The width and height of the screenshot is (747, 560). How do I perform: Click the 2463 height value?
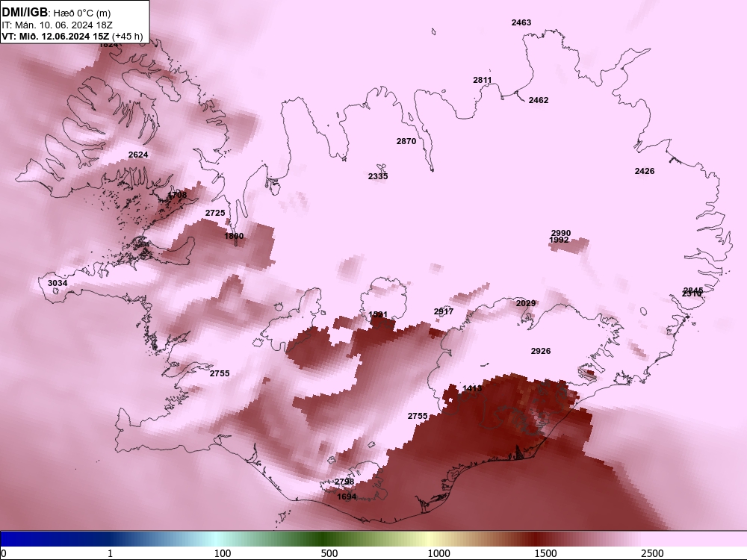pyautogui.click(x=521, y=22)
